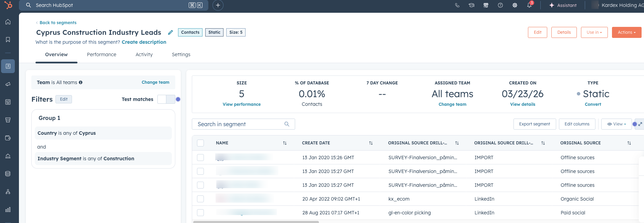
Task: Click the bookmarks icon in sidebar
Action: [x=8, y=40]
